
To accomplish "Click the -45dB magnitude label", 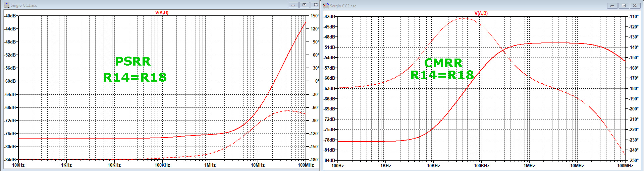I will (x=329, y=27).
